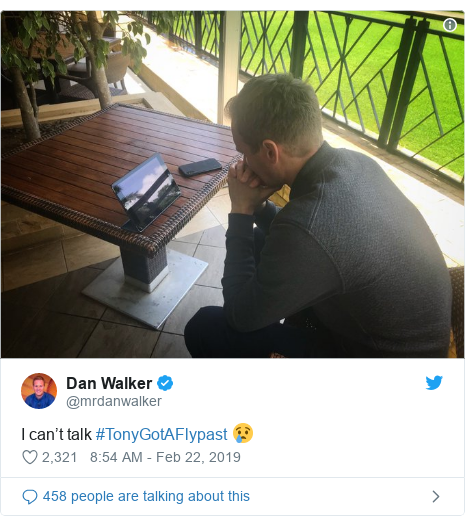The height and width of the screenshot is (526, 465).
Task: Click the tablet in the photo
Action: (x=146, y=193)
